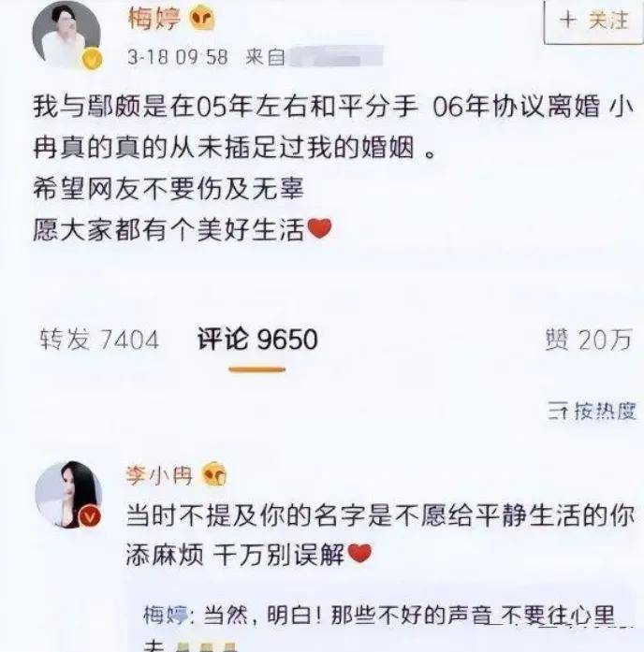Image resolution: width=644 pixels, height=652 pixels.
Task: Click the crown badge beside 梅婷
Action: coord(202,19)
